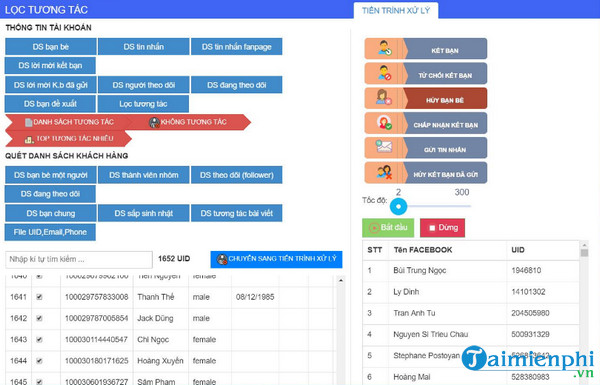The width and height of the screenshot is (600, 385).
Task: Select Hủy bạn bè action
Action: [426, 98]
